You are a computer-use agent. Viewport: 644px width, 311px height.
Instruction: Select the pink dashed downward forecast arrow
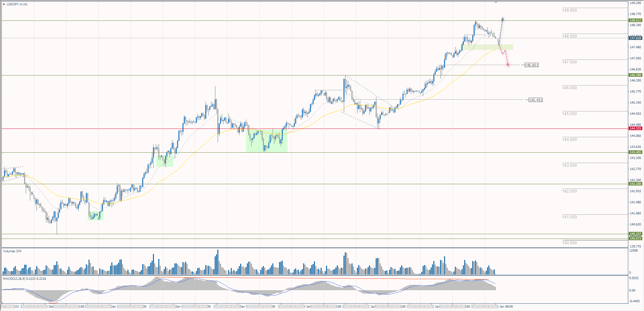[x=504, y=55]
